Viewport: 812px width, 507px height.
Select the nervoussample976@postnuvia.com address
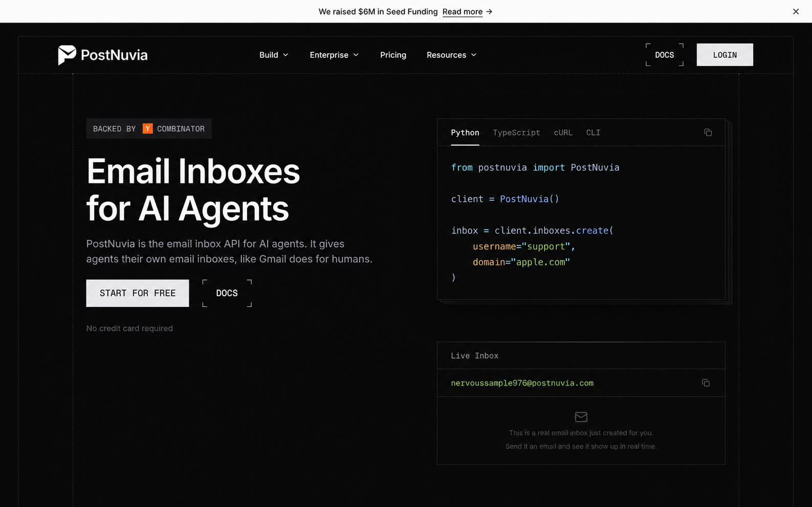tap(522, 383)
